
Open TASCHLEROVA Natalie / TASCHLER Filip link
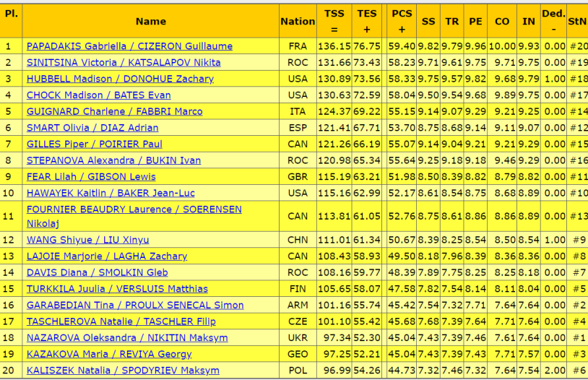pyautogui.click(x=121, y=321)
